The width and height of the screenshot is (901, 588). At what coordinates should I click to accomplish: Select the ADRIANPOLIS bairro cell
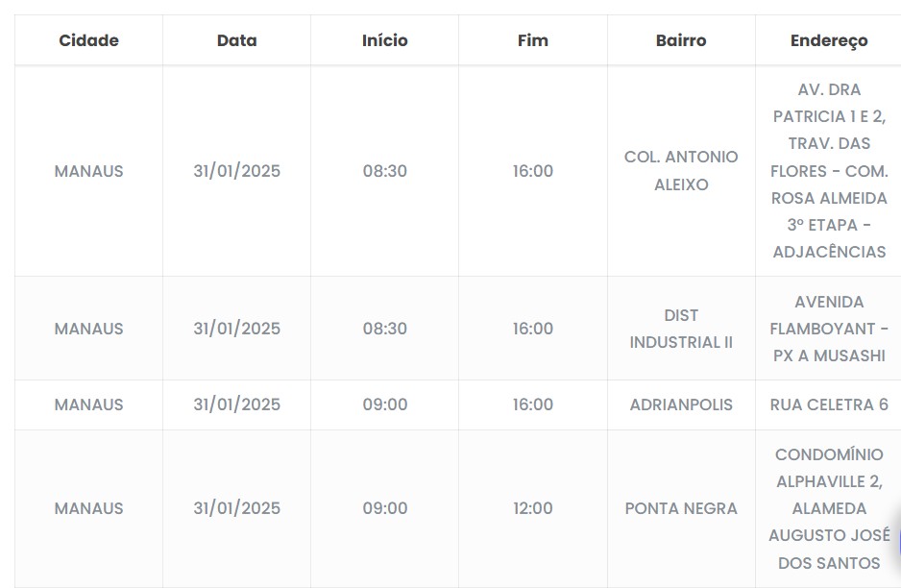(681, 404)
